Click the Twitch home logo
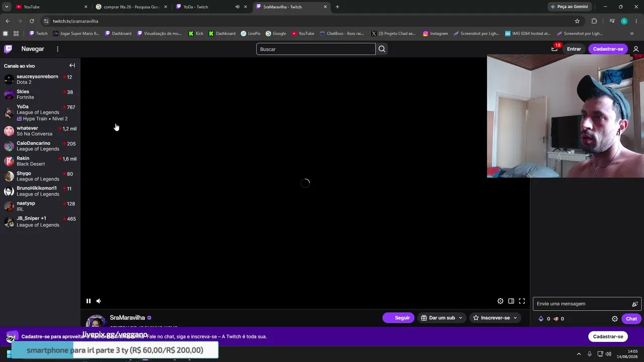Screen dimensions: 644x362 8,49
